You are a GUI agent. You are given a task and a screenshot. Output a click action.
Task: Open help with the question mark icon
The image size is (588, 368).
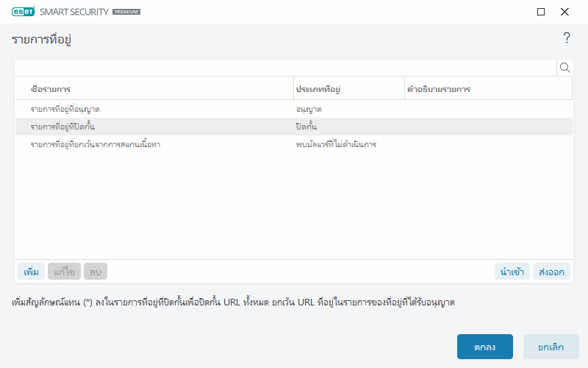pyautogui.click(x=567, y=38)
